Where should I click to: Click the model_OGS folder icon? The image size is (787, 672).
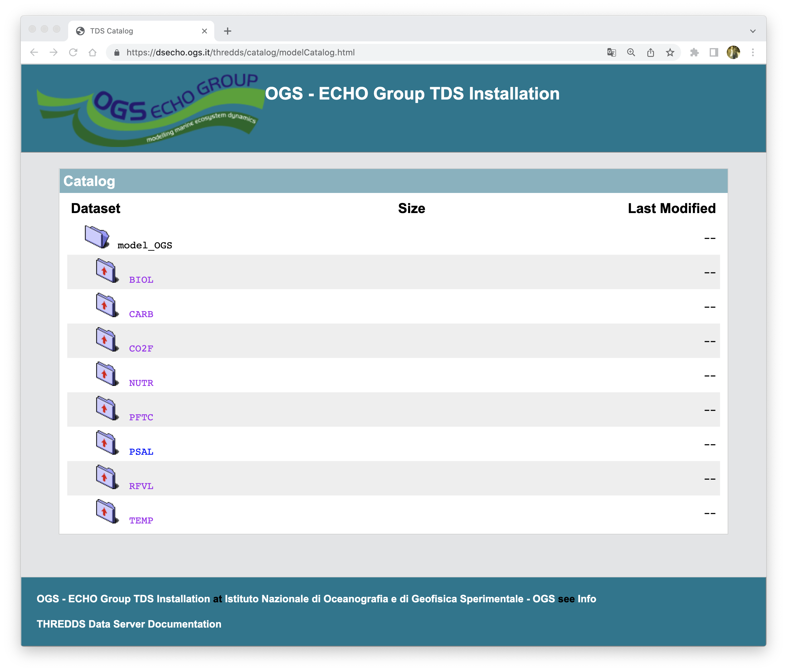pos(96,237)
